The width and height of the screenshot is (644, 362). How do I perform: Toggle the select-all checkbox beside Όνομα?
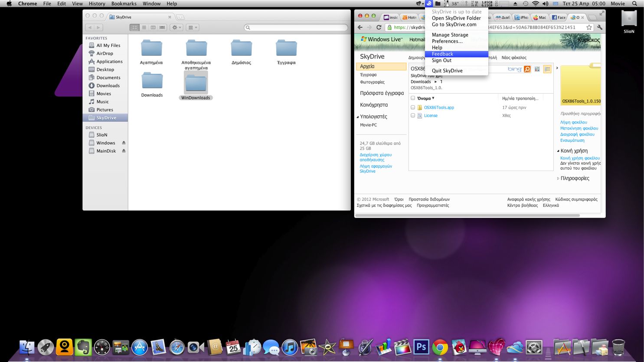413,98
